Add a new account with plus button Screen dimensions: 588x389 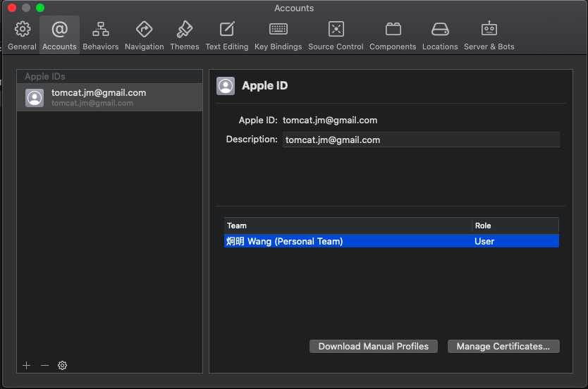[x=26, y=365]
